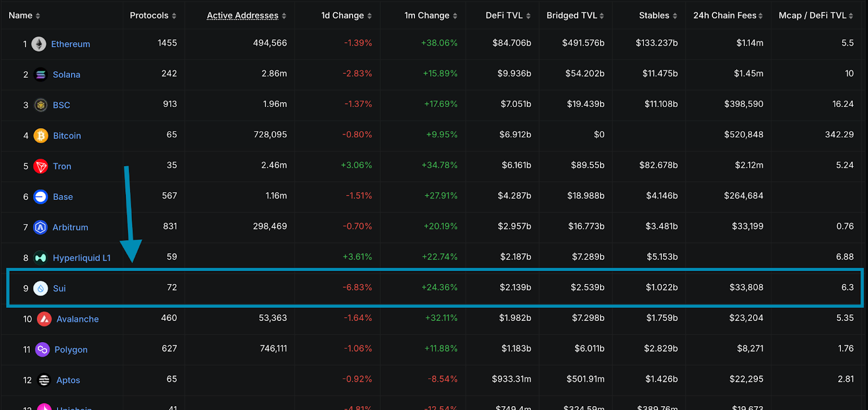The width and height of the screenshot is (868, 410).
Task: Sort by Stables column
Action: pos(658,15)
